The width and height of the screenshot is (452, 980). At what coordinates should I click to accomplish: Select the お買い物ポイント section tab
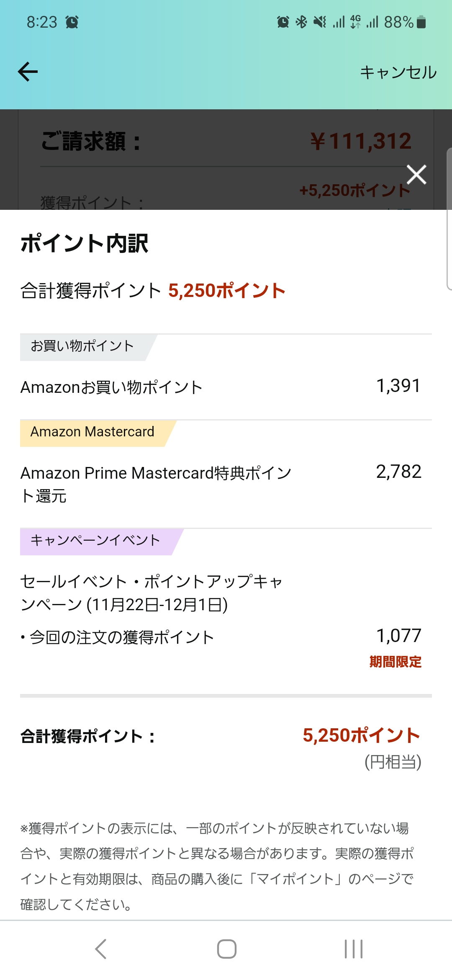82,346
